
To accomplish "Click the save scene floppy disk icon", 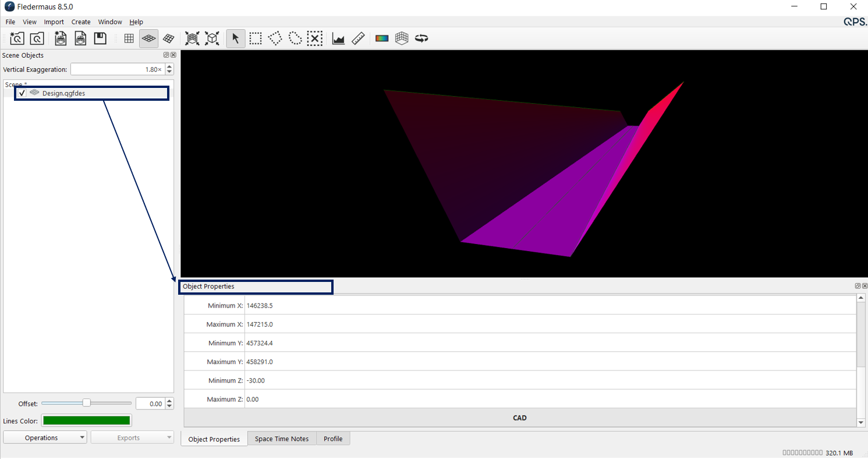I will tap(100, 38).
